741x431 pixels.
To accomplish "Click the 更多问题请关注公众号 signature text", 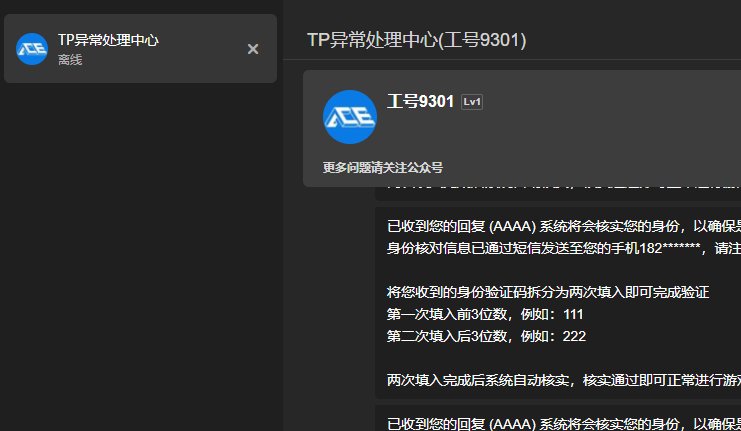I will coord(383,167).
